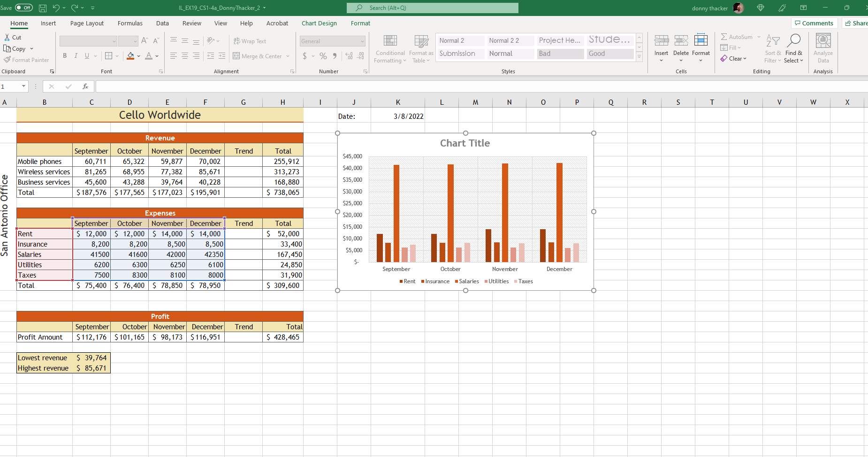Open the font size dropdown

tap(135, 41)
